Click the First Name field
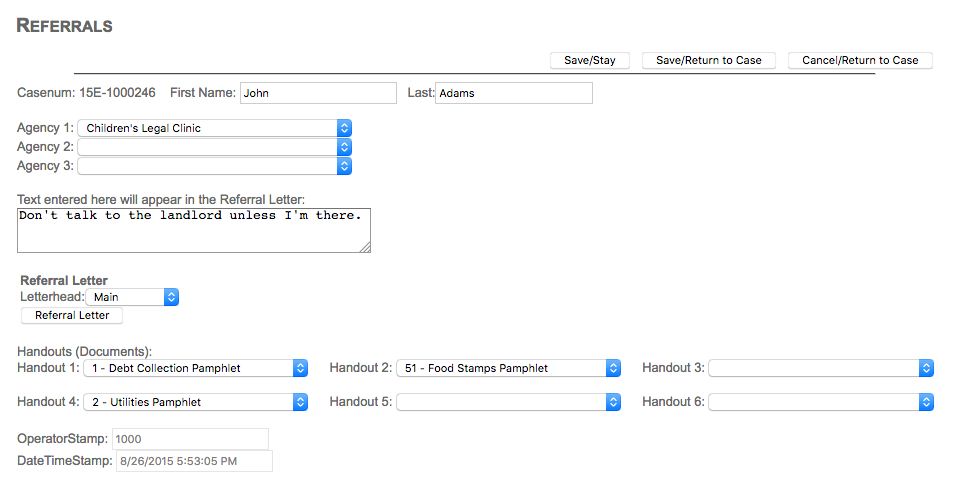This screenshot has height=482, width=960. [x=319, y=93]
